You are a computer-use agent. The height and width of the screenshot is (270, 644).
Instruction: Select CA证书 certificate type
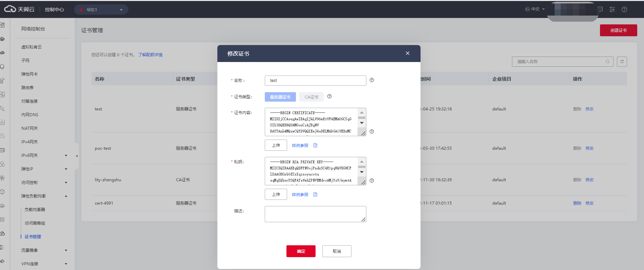coord(311,97)
